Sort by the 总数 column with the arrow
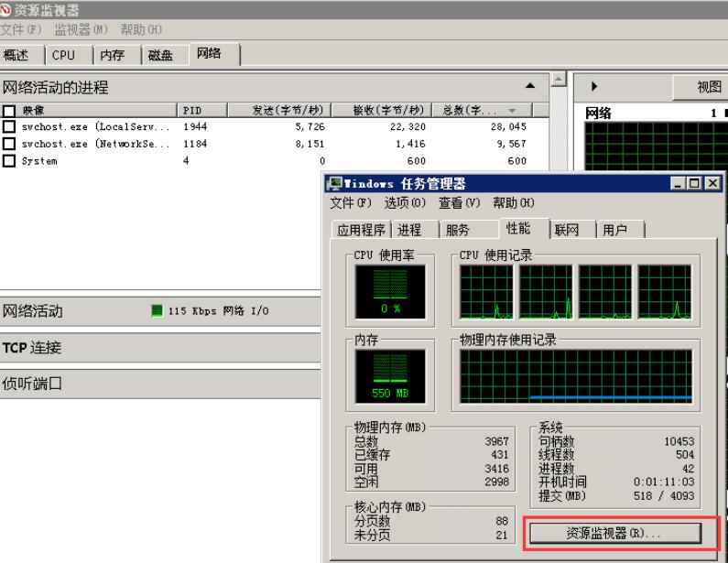 pyautogui.click(x=512, y=111)
